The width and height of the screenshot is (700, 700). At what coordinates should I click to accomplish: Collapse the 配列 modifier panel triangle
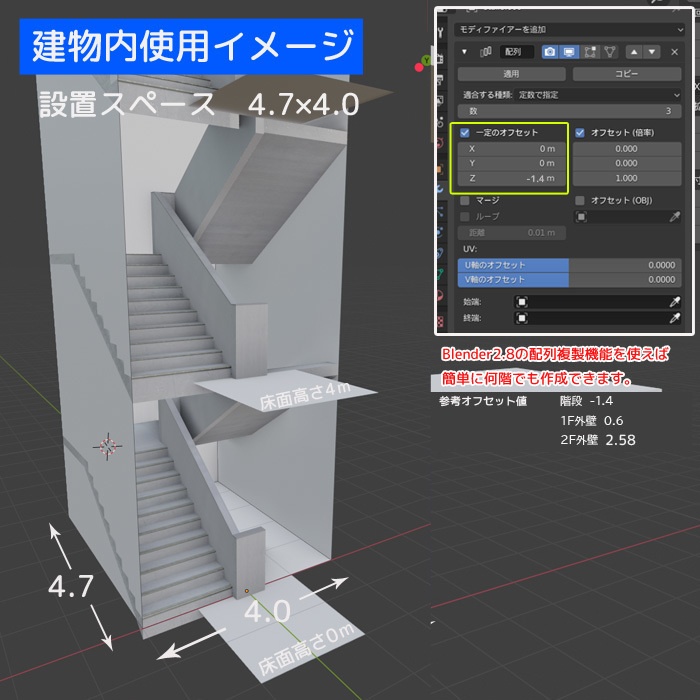tap(464, 52)
